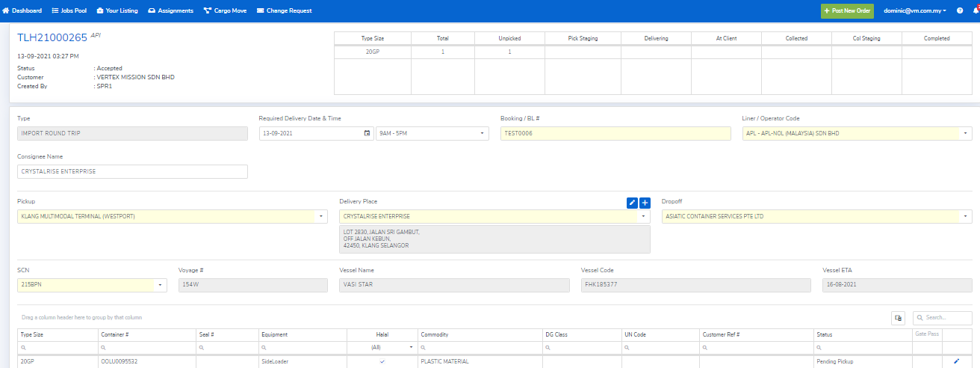The image size is (980, 368).
Task: Click the column chooser icon beside Search
Action: click(x=898, y=318)
